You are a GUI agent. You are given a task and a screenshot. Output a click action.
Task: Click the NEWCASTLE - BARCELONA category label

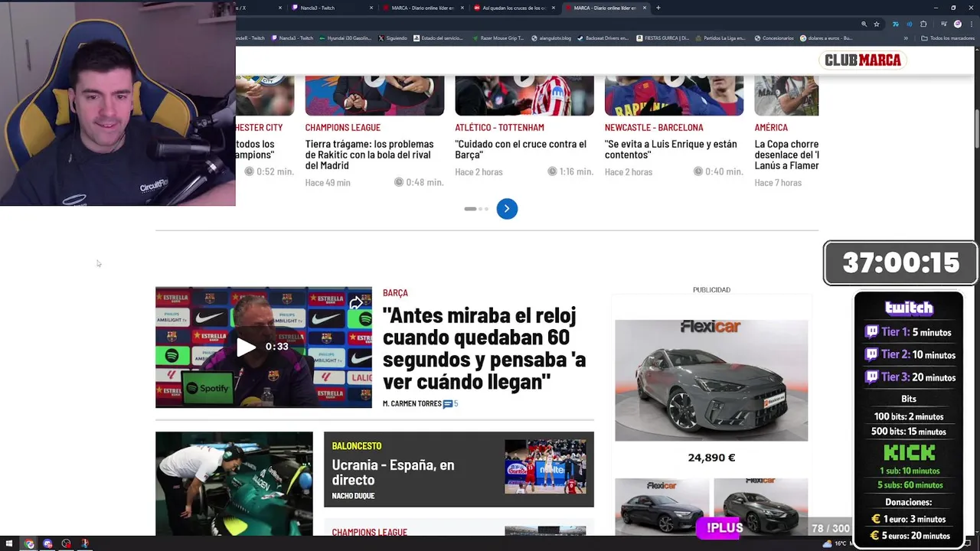point(654,127)
